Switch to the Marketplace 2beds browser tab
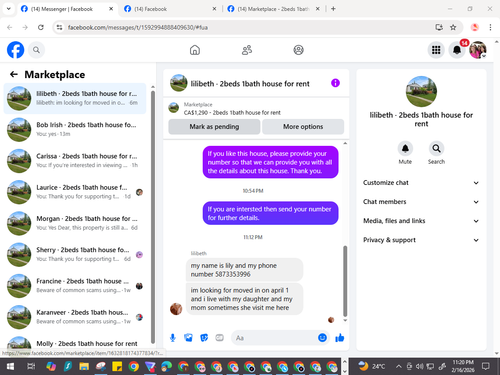 [x=273, y=9]
